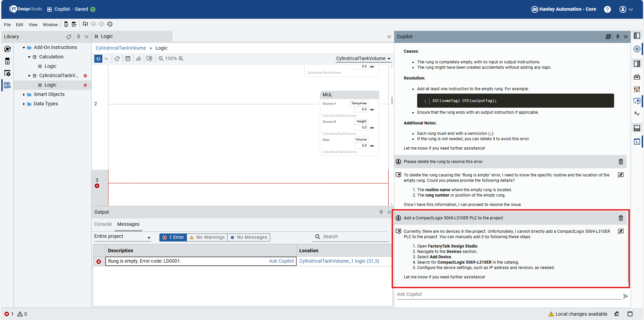Click the Ask Copilot input field
Screen dimensions: 644x320
click(x=509, y=295)
